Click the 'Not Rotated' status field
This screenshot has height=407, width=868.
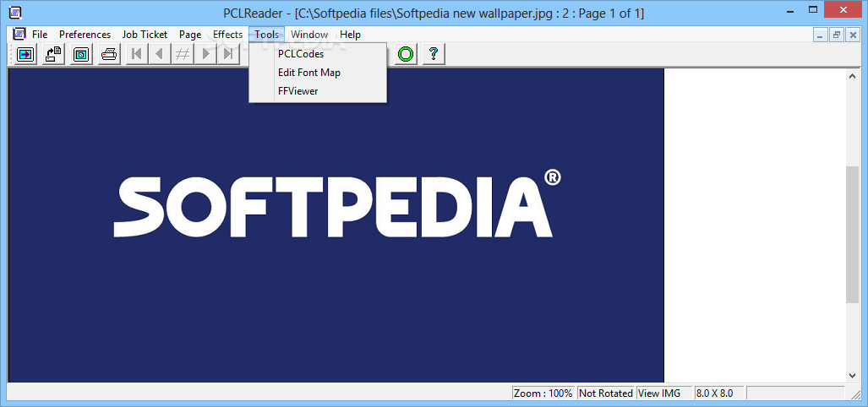click(606, 393)
